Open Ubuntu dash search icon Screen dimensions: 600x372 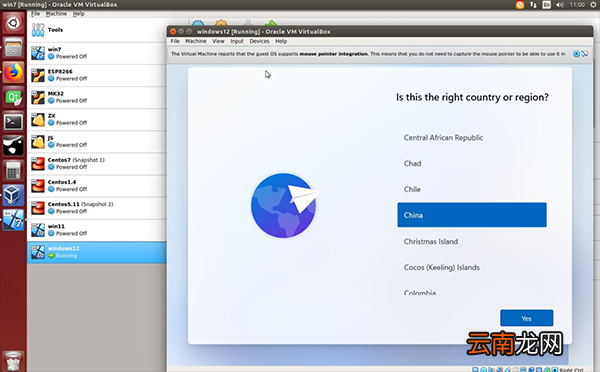(13, 23)
